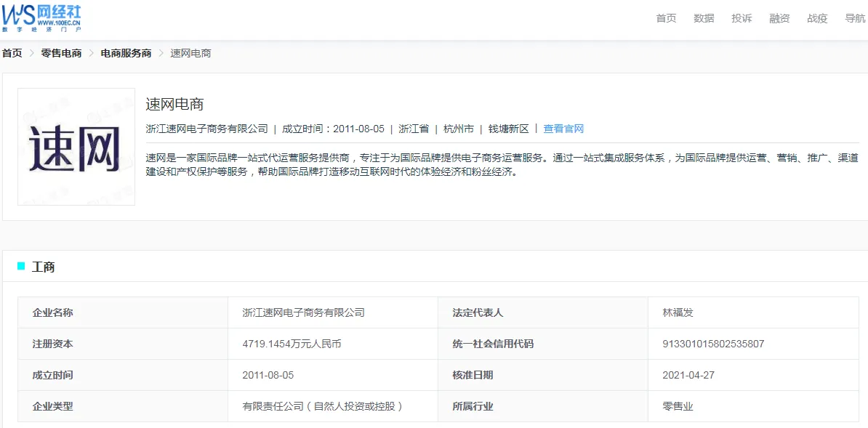868x428 pixels.
Task: Click the 所属行业 table label
Action: click(473, 406)
